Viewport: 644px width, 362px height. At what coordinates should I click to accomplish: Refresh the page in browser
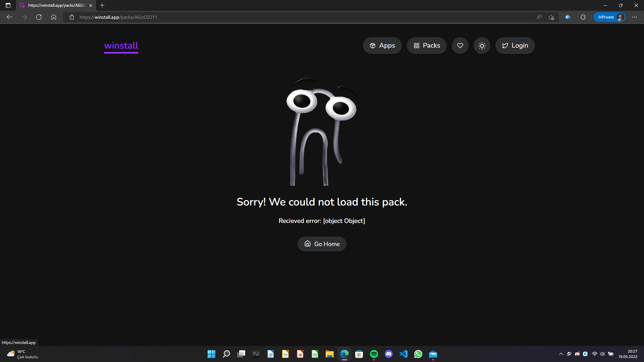(39, 17)
